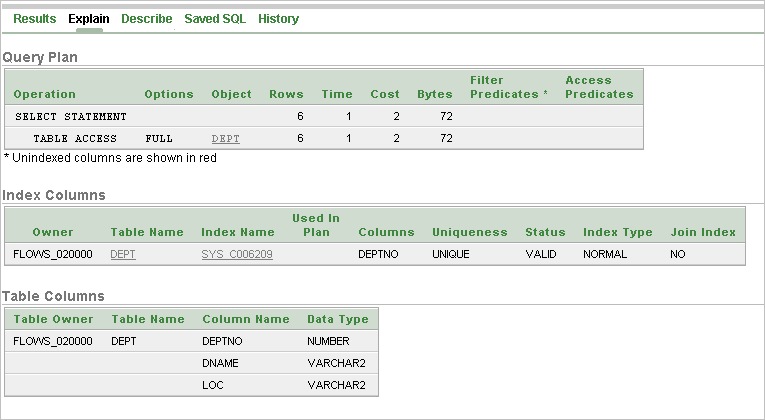This screenshot has height=420, width=765.
Task: Click the Data Type column header
Action: click(x=338, y=319)
